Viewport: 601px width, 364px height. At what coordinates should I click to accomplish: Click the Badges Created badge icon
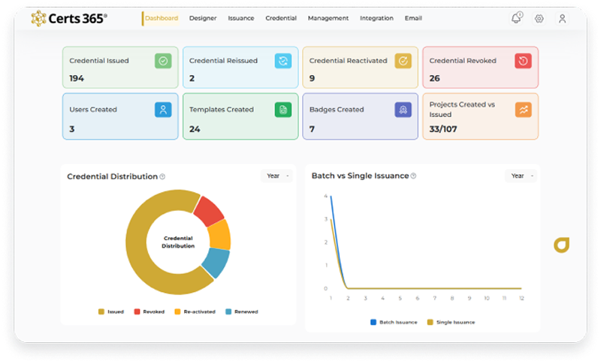(x=403, y=110)
